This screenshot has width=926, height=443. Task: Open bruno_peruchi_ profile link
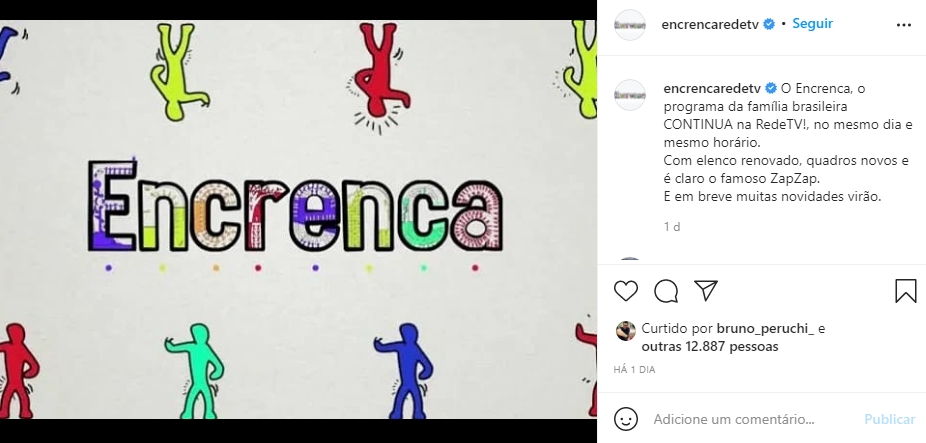coord(765,330)
